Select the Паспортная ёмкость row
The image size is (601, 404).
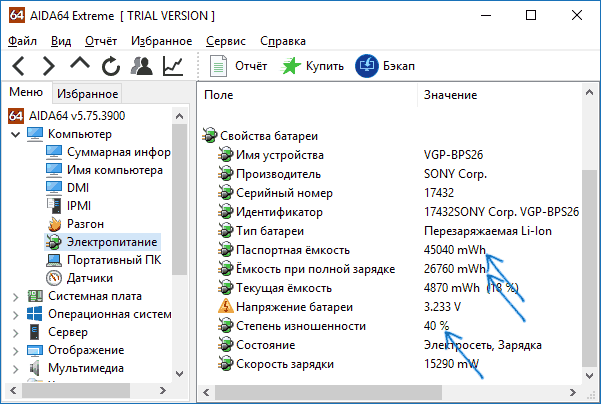390,250
